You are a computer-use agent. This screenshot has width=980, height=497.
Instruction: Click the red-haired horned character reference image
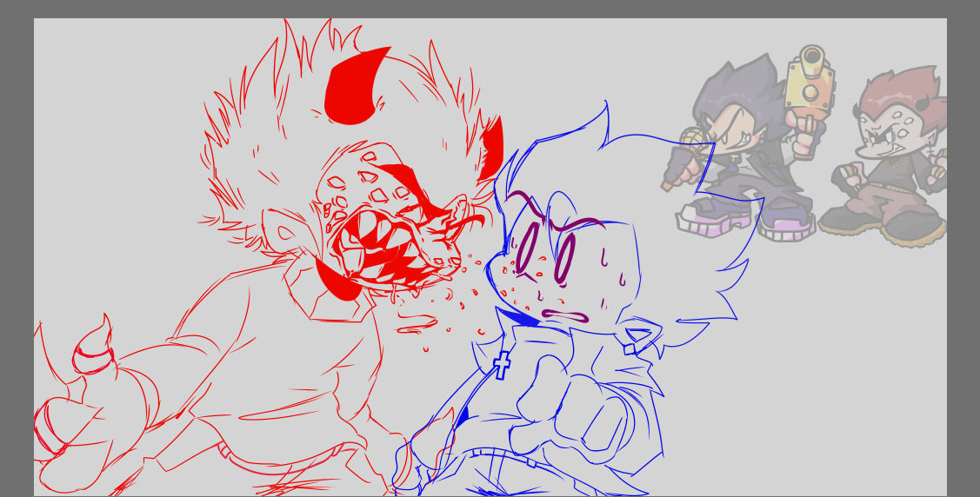coord(883,156)
